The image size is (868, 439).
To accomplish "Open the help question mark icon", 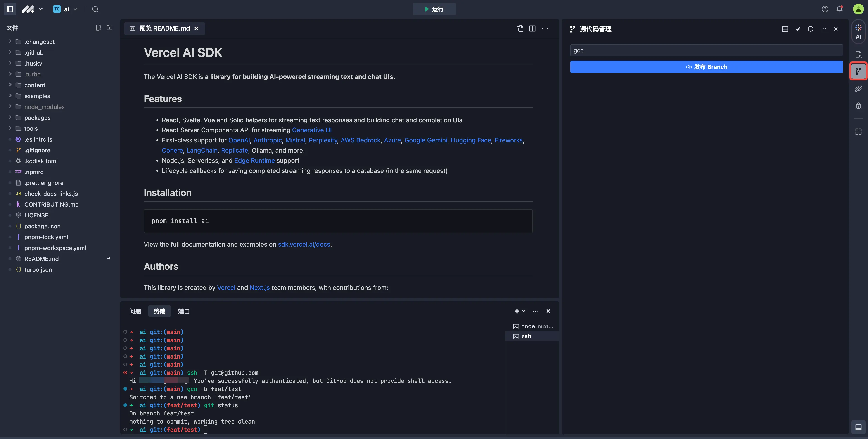I will point(825,9).
